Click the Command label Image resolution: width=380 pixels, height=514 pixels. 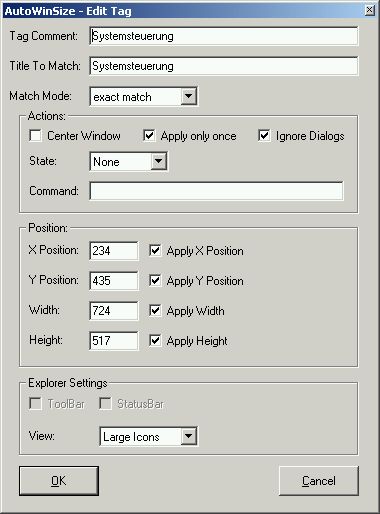click(x=54, y=191)
